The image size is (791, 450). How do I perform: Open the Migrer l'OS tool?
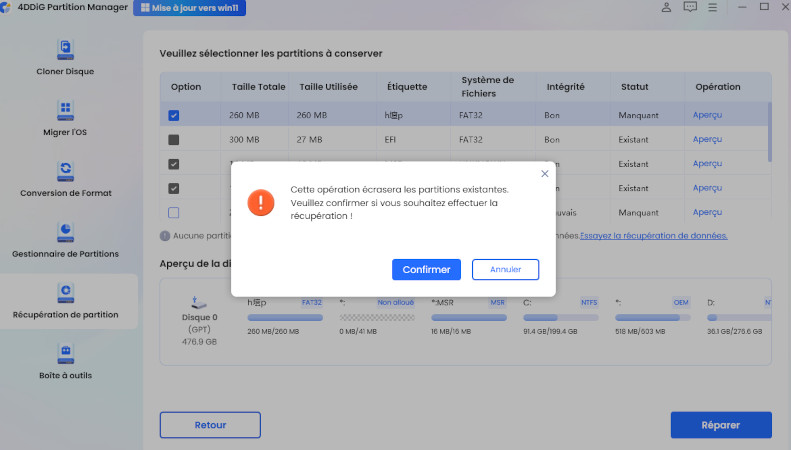point(65,119)
